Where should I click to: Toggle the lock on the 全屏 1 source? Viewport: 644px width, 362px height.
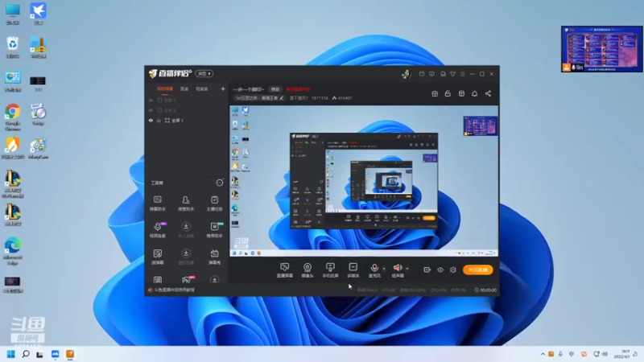coord(159,120)
